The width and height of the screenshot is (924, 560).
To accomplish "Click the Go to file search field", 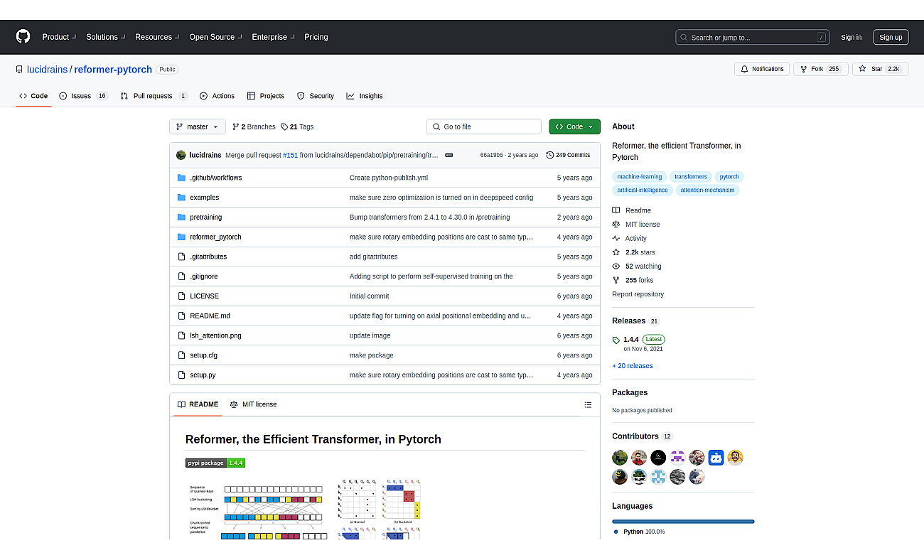I will (484, 126).
